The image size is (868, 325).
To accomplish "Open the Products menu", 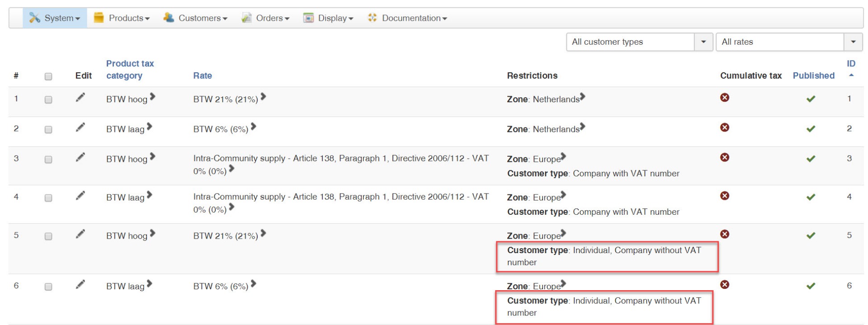I will pos(122,18).
